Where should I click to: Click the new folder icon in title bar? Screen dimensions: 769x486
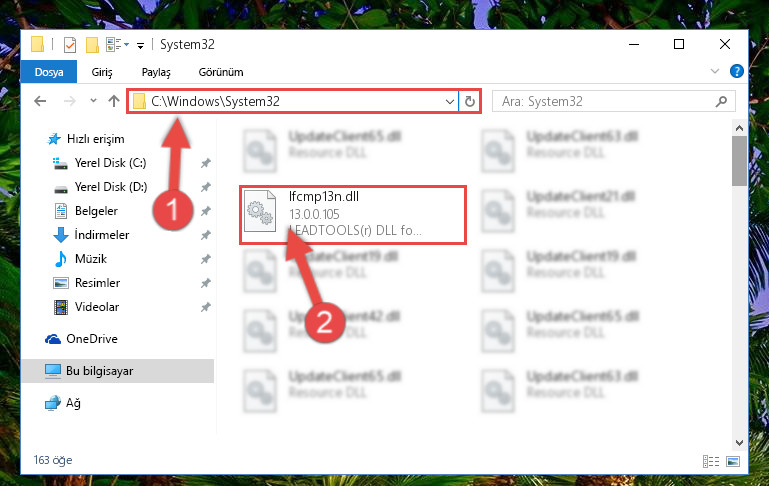click(x=92, y=45)
